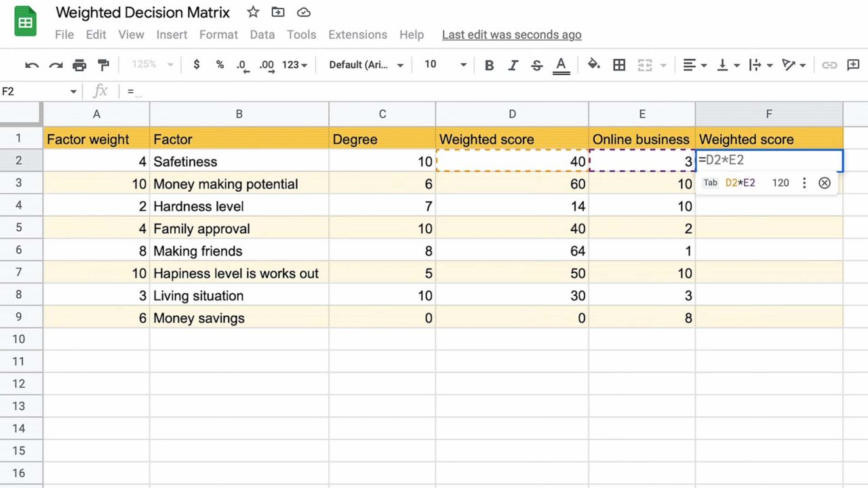Open the Borders menu
Screen dimensions: 868x488
(618, 64)
